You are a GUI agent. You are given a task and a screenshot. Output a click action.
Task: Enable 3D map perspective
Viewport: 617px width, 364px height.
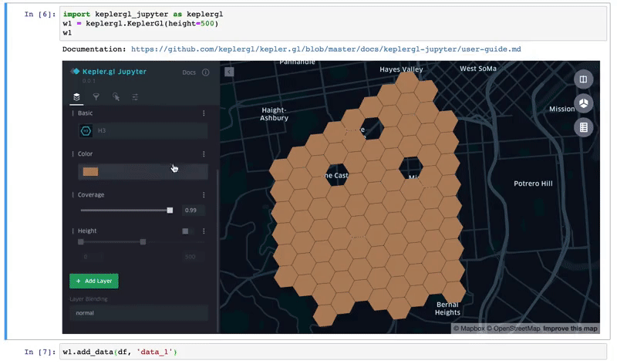584,103
